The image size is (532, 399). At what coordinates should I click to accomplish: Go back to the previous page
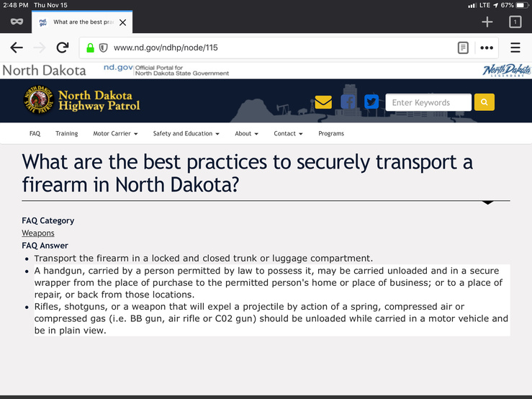[x=17, y=48]
